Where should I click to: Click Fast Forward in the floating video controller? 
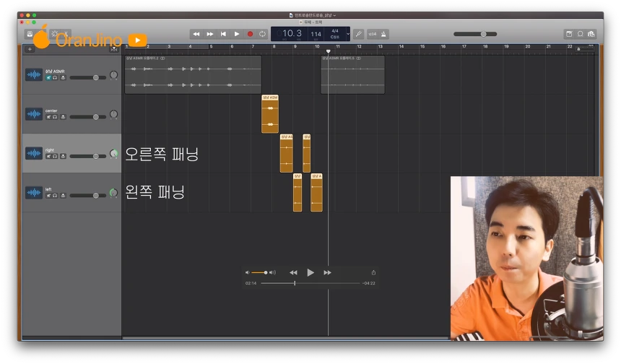[328, 272]
